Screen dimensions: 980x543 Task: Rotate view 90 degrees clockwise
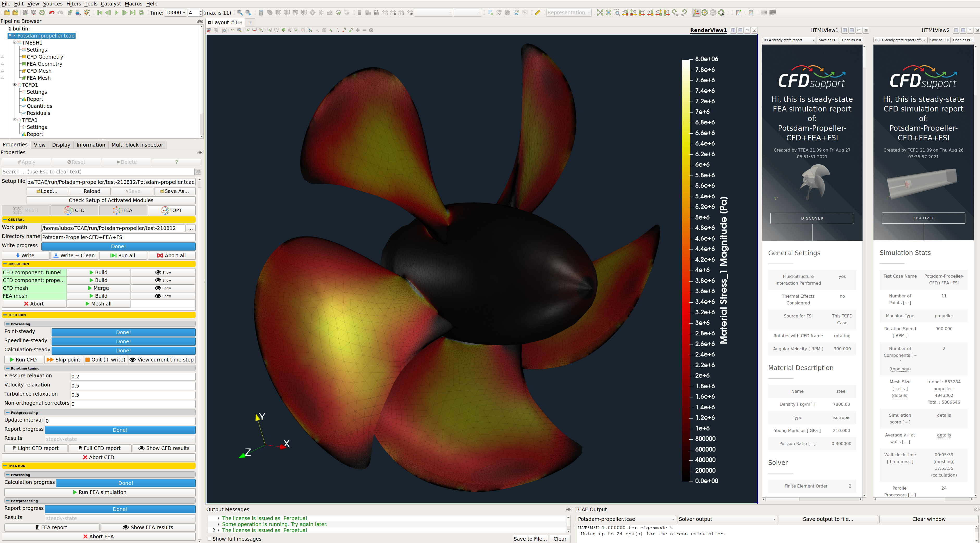click(675, 13)
